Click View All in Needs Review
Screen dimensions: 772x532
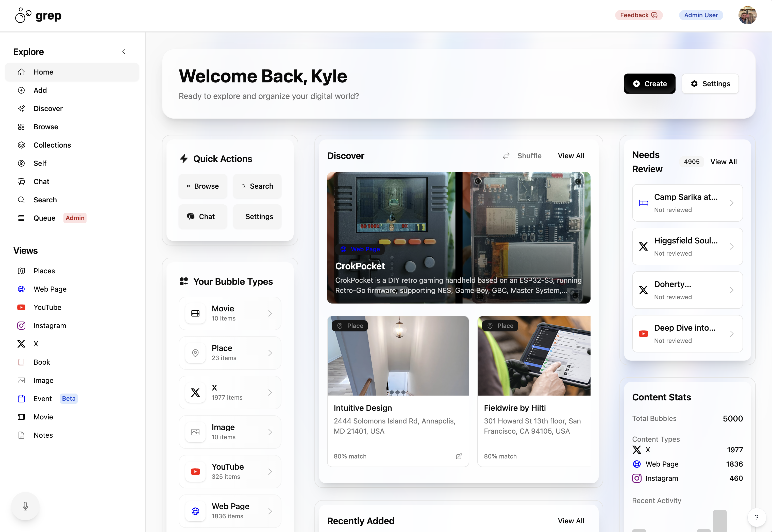(723, 162)
